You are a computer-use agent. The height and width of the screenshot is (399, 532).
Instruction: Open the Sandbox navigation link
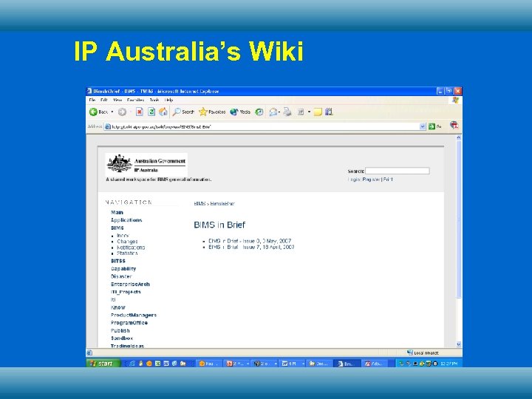(122, 338)
